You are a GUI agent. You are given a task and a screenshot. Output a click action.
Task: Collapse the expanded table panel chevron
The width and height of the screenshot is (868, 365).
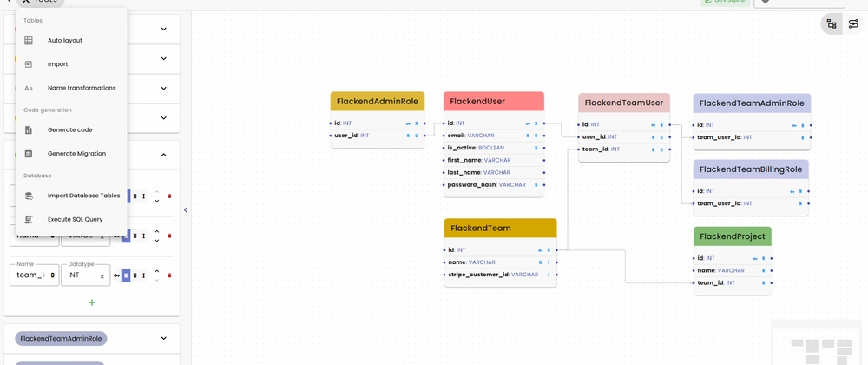(x=163, y=155)
